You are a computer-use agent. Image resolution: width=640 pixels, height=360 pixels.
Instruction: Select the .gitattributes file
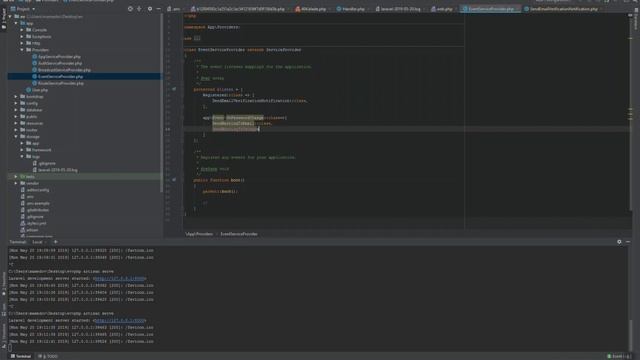coord(38,210)
